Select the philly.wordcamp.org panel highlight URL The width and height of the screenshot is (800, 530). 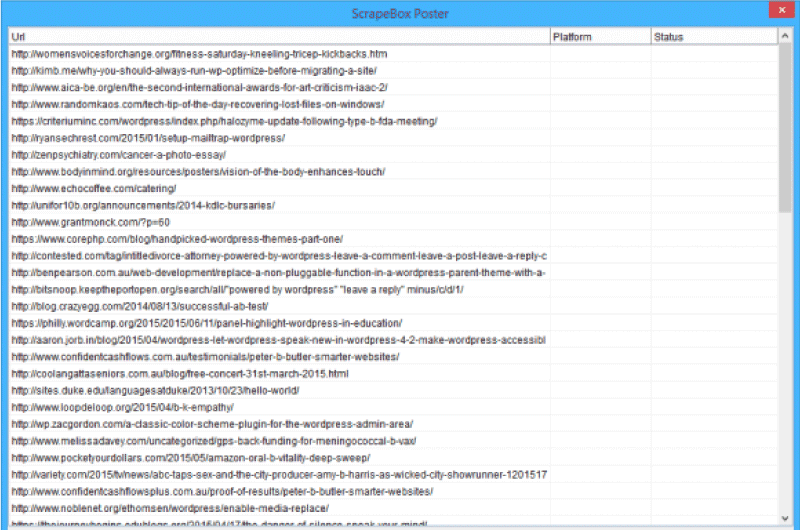point(207,323)
